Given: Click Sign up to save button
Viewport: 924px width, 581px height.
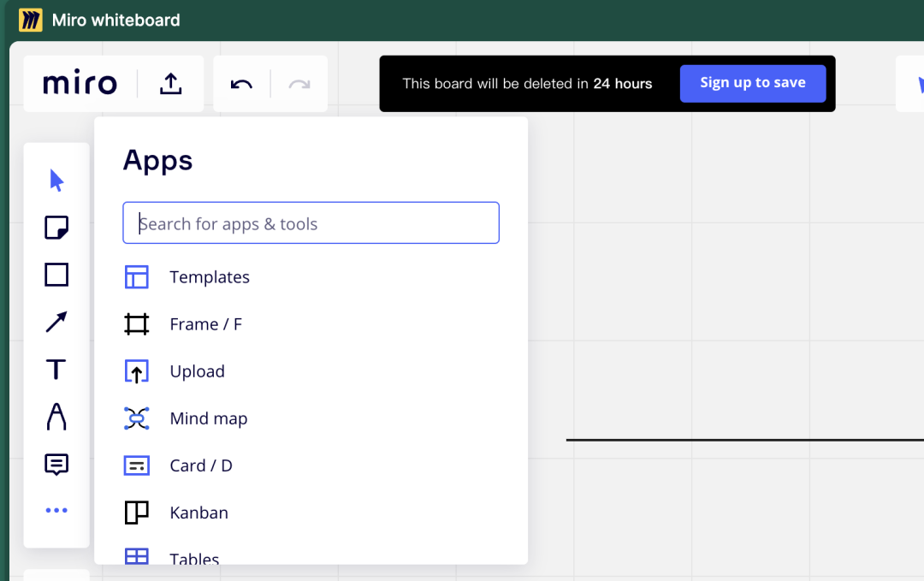Looking at the screenshot, I should pos(752,83).
